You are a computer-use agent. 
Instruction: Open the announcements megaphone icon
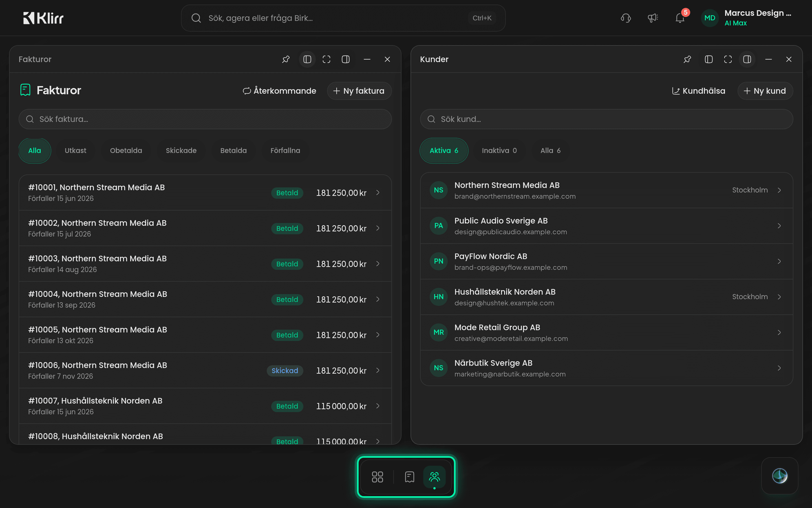[653, 18]
